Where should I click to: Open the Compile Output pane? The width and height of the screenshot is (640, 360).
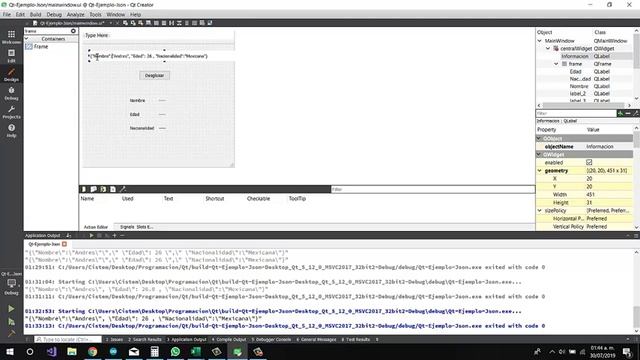point(229,340)
